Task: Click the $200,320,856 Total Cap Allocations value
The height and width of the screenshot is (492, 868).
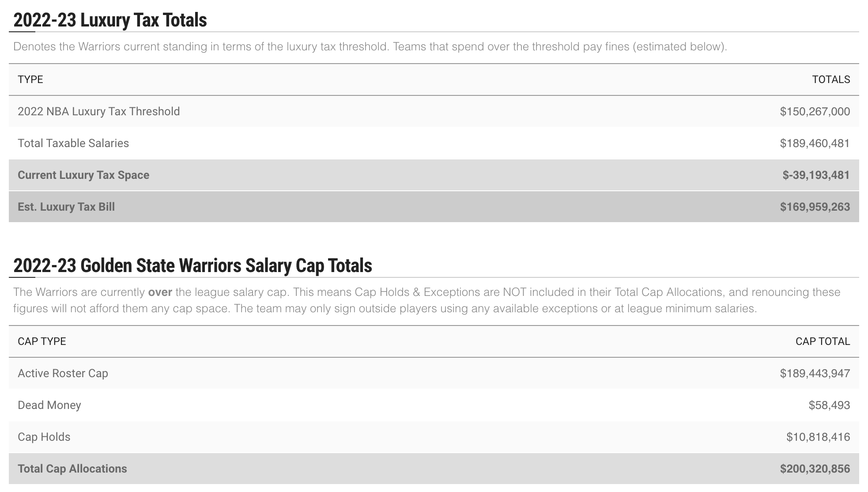Action: 815,469
